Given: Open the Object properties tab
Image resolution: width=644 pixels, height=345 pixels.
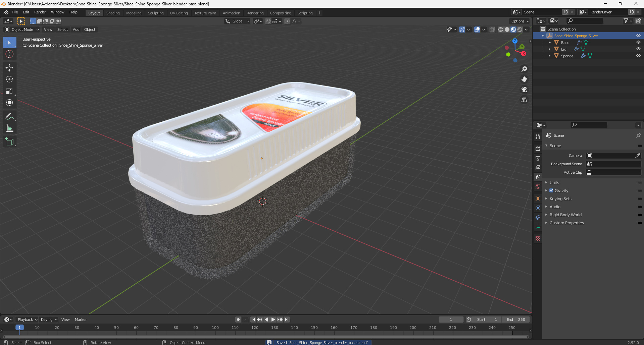Looking at the screenshot, I should (538, 198).
